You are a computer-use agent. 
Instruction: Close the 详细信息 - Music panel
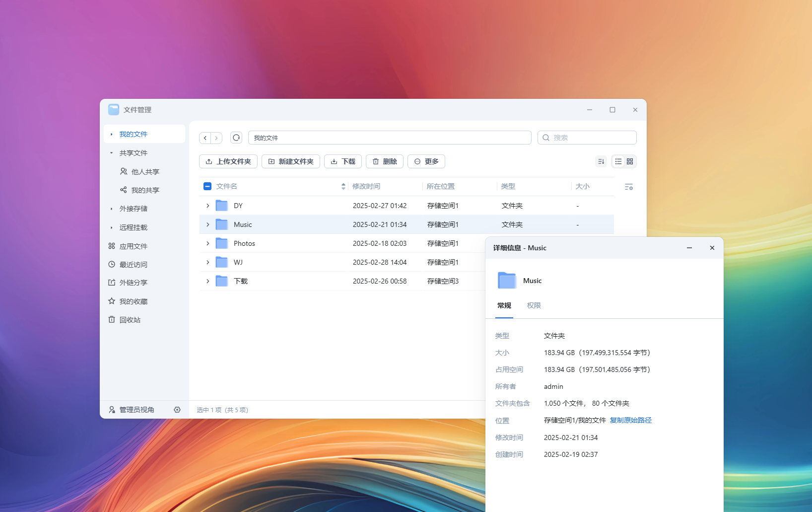click(x=712, y=248)
